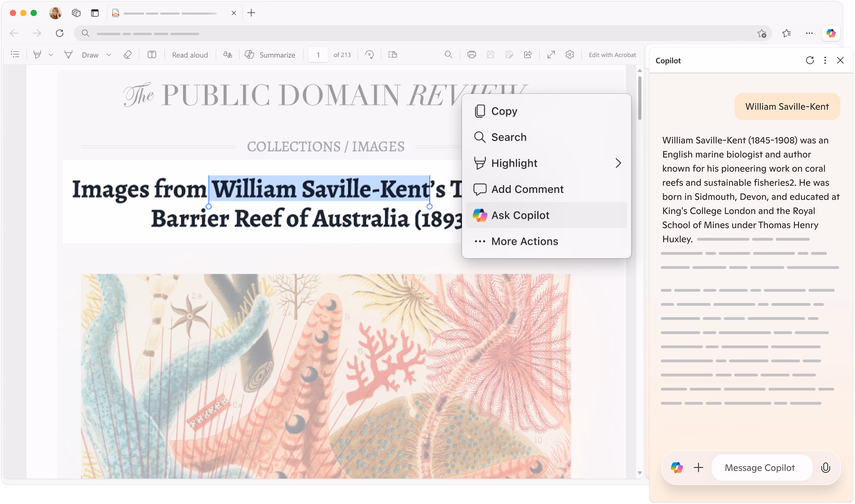Image resolution: width=855 pixels, height=504 pixels.
Task: Share the PDF with the share icon
Action: (528, 54)
